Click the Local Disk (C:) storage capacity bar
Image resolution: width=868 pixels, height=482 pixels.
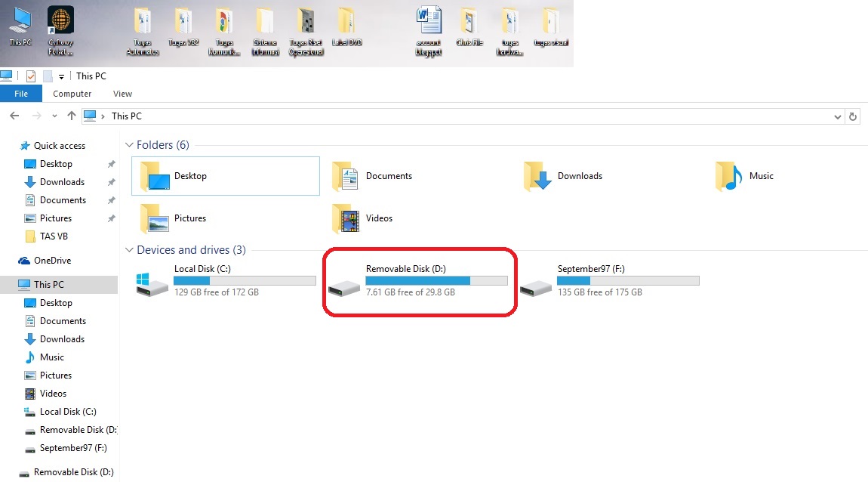244,280
